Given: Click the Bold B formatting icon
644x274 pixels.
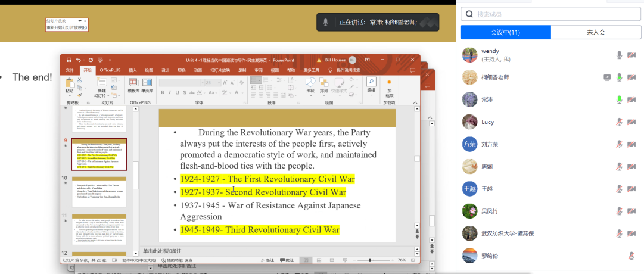Looking at the screenshot, I should [x=161, y=92].
